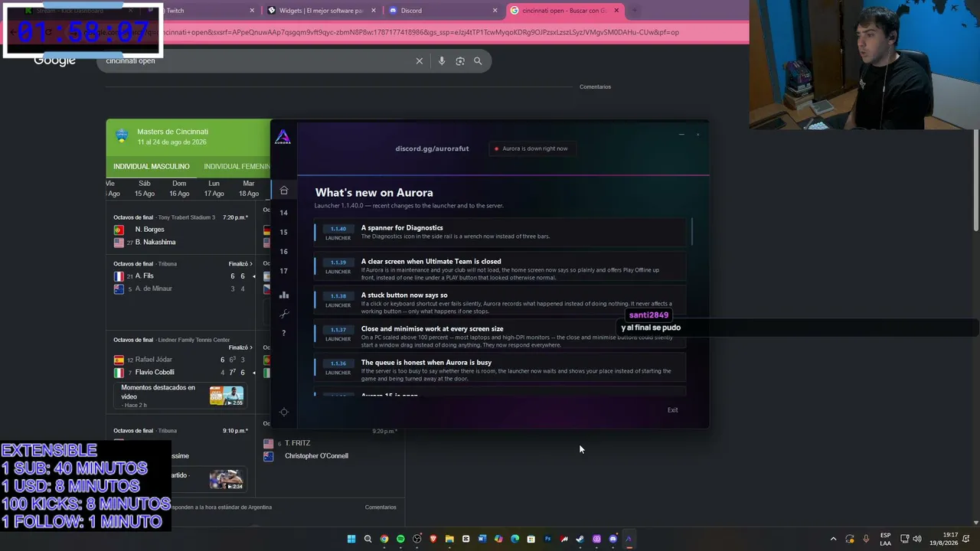Click the Google search magnifier button

pyautogui.click(x=478, y=61)
